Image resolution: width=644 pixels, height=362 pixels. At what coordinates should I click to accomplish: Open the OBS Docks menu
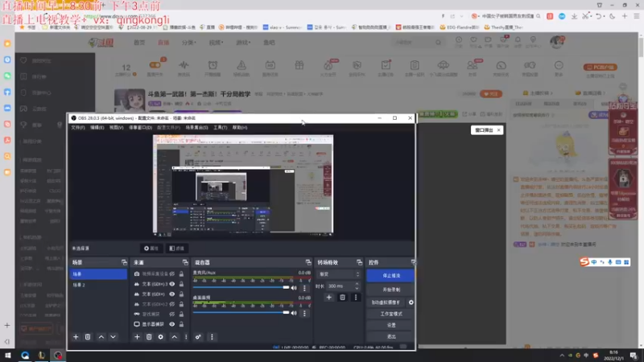[x=140, y=128]
